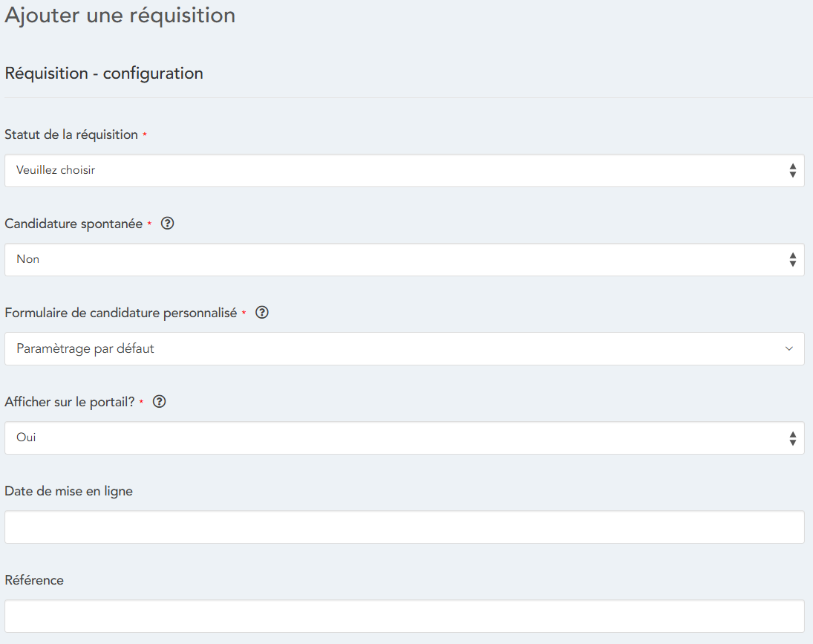Open the Veuillez choisir status dropdown
Screen dimensions: 813x644
click(x=401, y=171)
